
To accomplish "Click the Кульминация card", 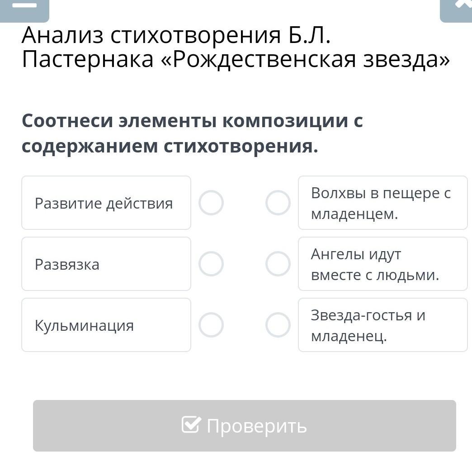I will coord(106,325).
